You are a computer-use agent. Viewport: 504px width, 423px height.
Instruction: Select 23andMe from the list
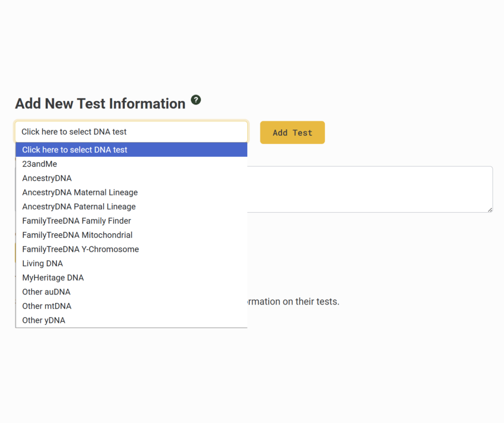tap(131, 164)
